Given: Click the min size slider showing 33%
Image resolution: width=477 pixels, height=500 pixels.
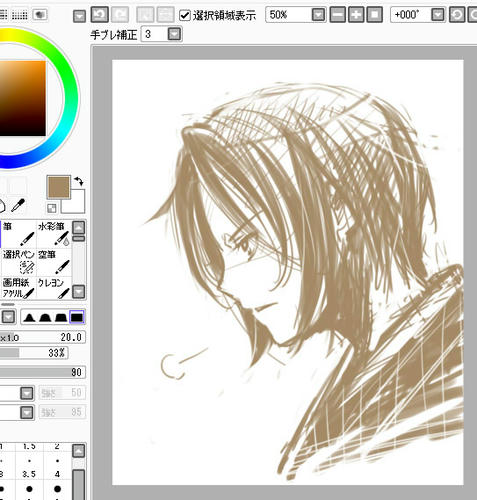Looking at the screenshot, I should tap(34, 353).
